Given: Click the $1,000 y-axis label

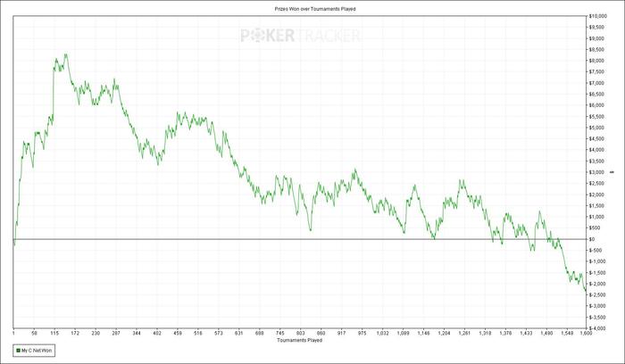Looking at the screenshot, I should point(597,217).
